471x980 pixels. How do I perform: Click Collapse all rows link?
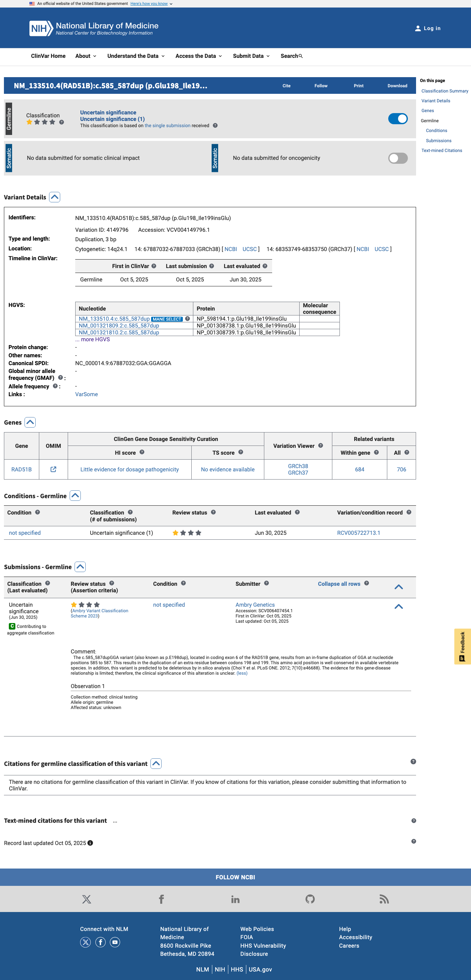(339, 583)
